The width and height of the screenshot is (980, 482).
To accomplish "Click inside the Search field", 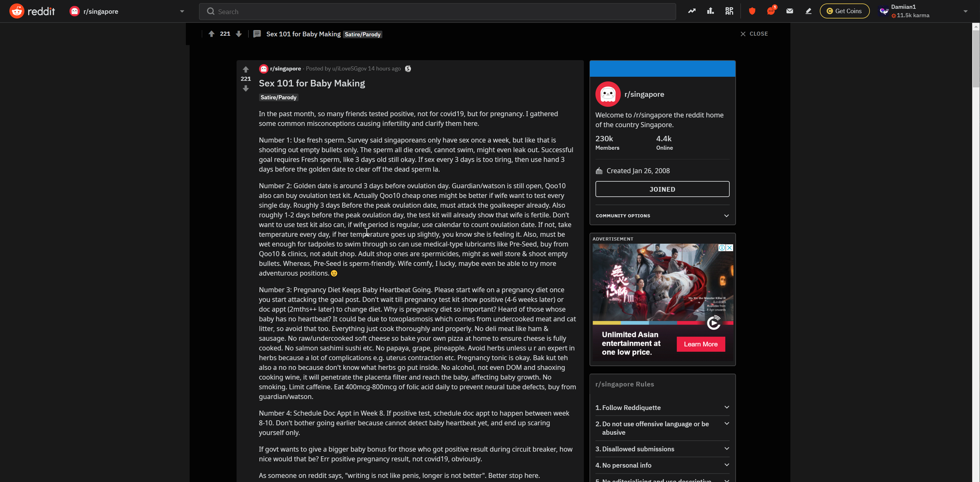I will pos(437,11).
